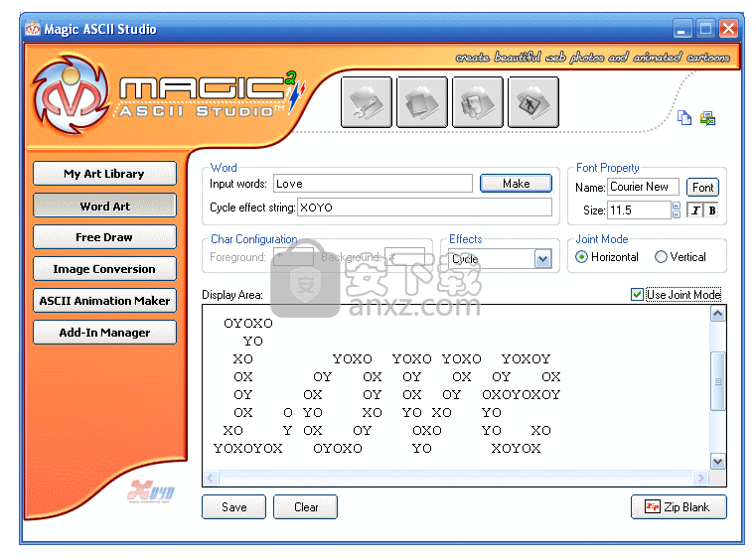Toggle italic font style button
The height and width of the screenshot is (559, 756).
coord(694,210)
